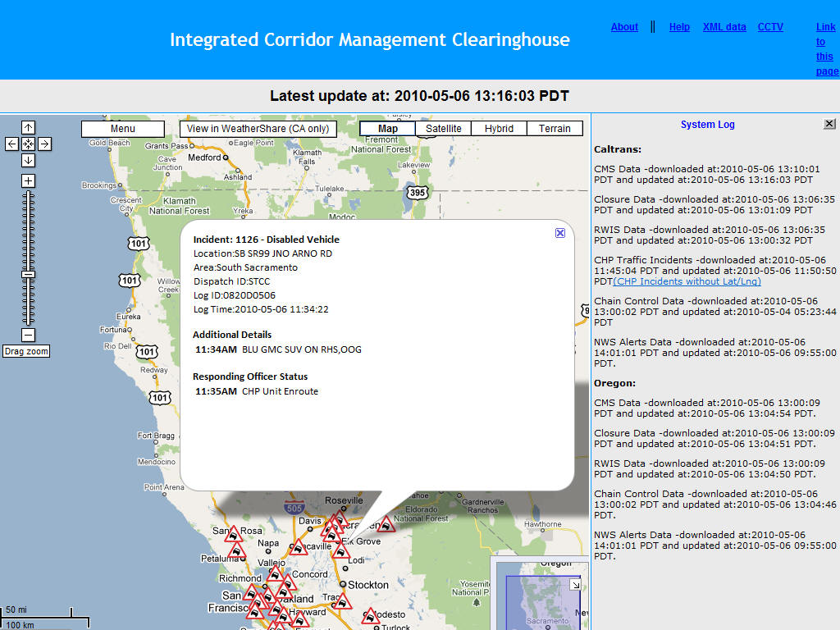Switch to Satellite map view

coord(443,129)
